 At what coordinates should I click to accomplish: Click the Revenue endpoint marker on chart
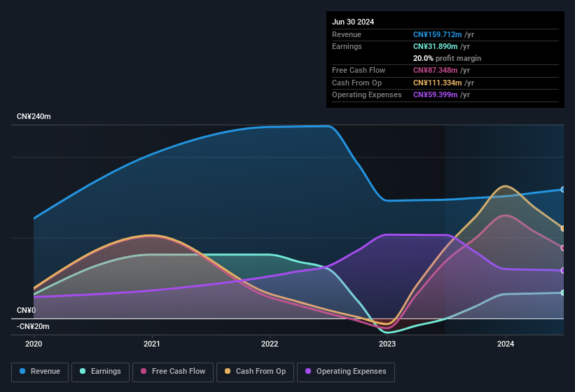pos(563,190)
